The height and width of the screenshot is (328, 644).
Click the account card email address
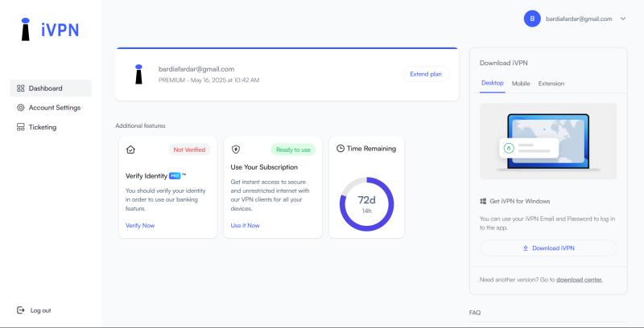pos(196,69)
